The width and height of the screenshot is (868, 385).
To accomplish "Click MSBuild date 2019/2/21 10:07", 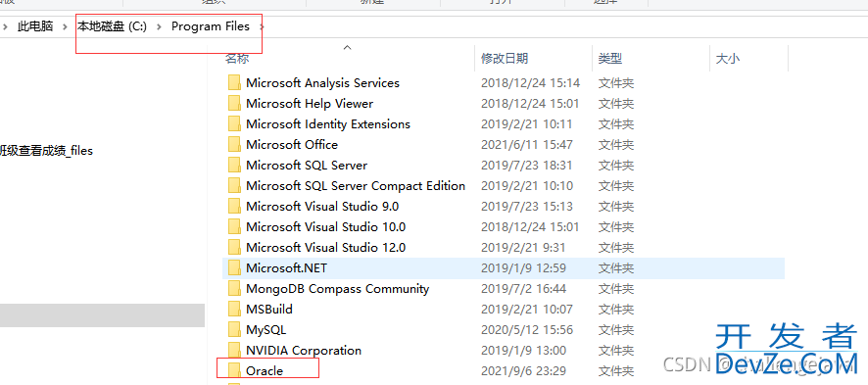I will click(526, 310).
